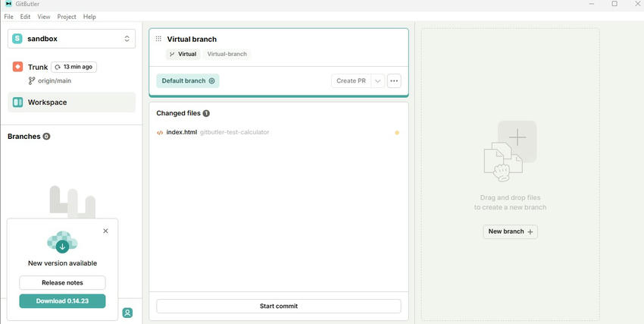The width and height of the screenshot is (644, 324).
Task: Click the origin/main branch icon
Action: (x=32, y=81)
